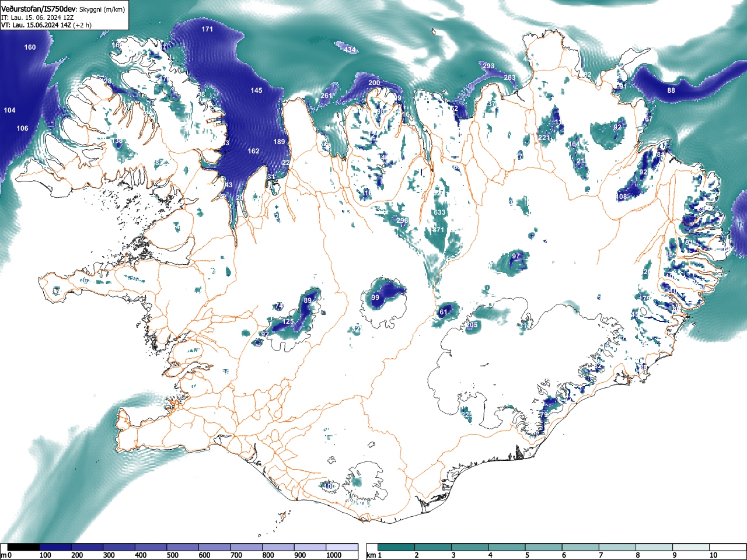Click the map value 293
This screenshot has height=560, width=747.
pos(488,66)
